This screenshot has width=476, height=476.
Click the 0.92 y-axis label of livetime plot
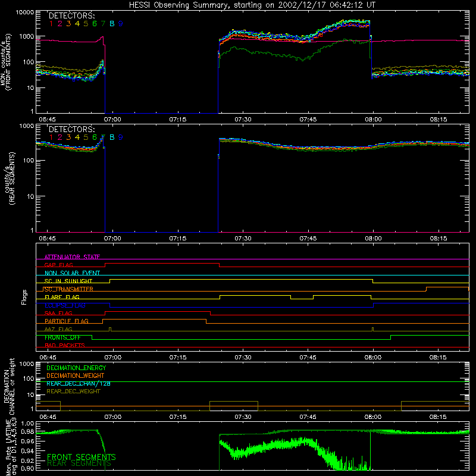coord(27,460)
